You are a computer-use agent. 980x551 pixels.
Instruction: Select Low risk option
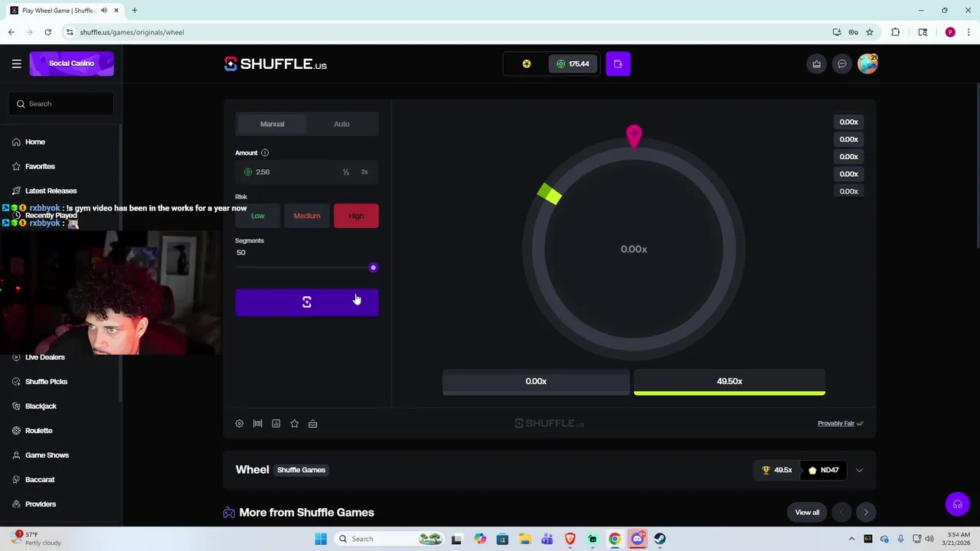coord(258,216)
